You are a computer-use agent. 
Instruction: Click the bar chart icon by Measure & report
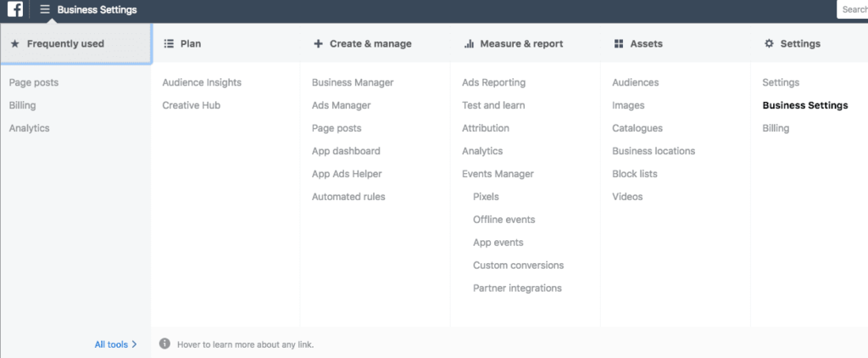(469, 44)
